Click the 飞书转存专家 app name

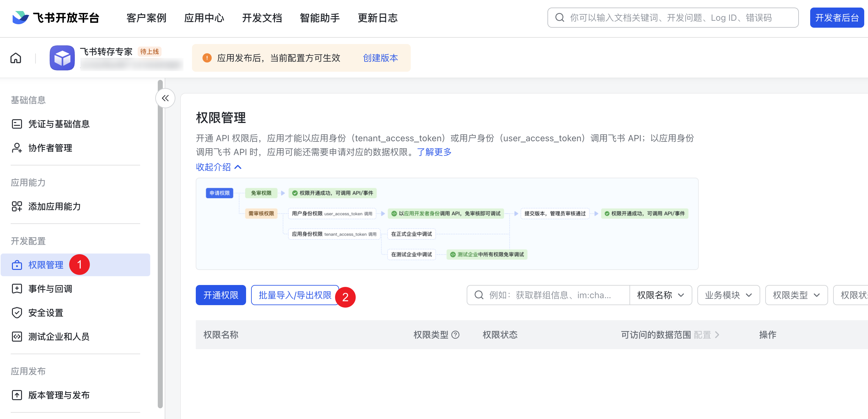point(106,51)
